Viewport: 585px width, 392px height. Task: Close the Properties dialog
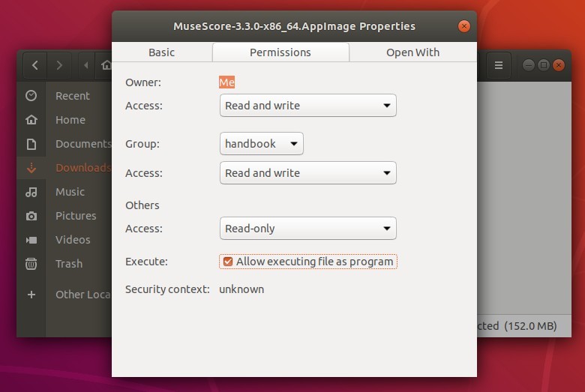click(x=463, y=26)
